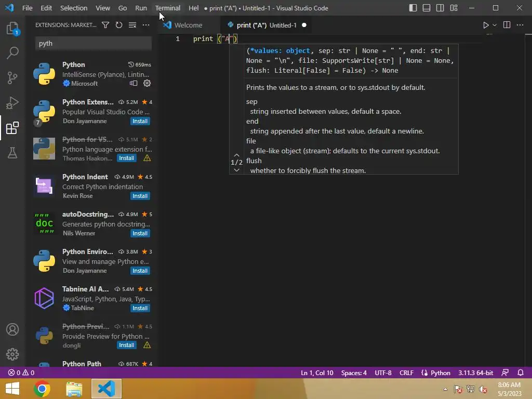
Task: Open the Testing flask icon
Action: [12, 153]
